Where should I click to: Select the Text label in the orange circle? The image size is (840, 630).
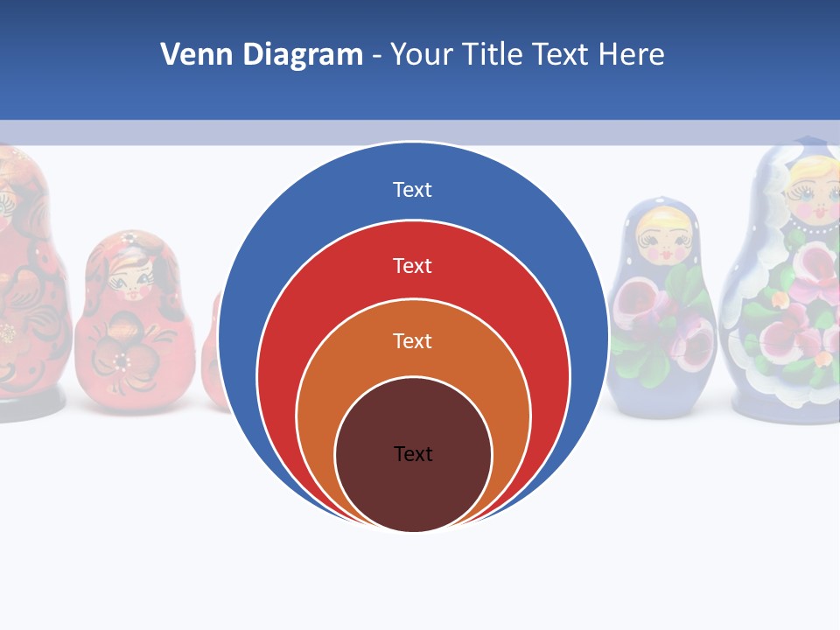[x=412, y=340]
